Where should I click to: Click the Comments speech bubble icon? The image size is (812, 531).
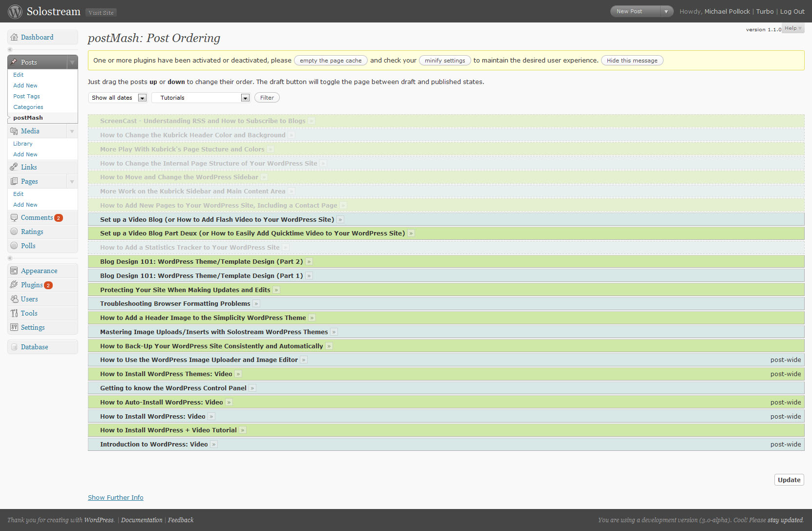[x=14, y=217]
